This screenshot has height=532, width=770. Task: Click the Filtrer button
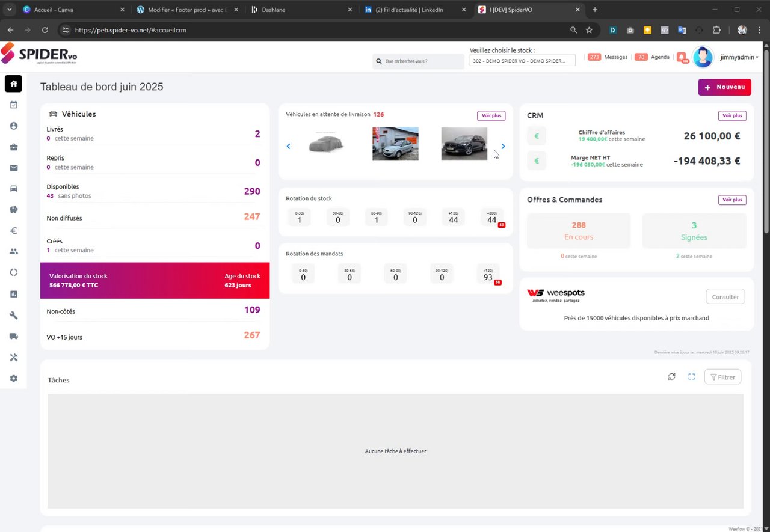722,377
